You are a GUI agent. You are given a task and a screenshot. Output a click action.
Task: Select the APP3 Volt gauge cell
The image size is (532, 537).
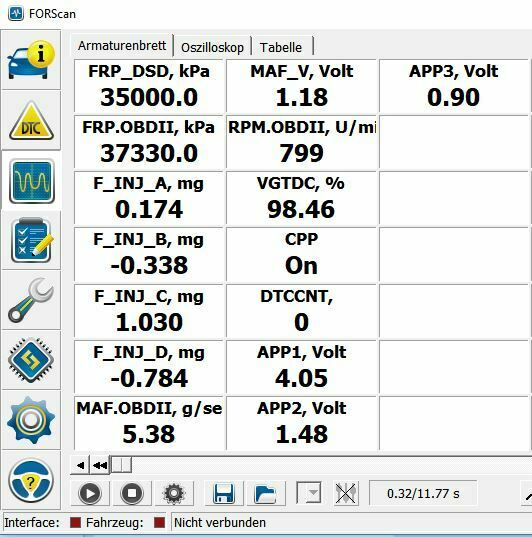pos(454,86)
